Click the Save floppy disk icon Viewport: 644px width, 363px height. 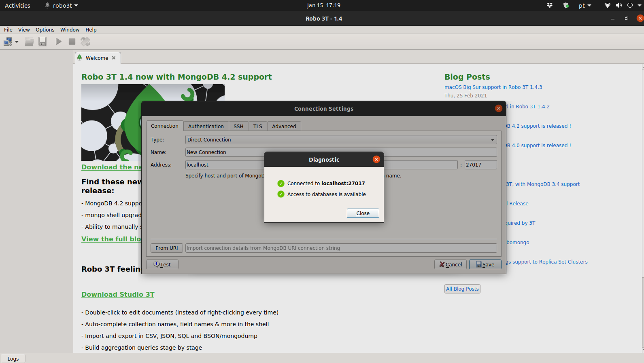pos(43,42)
